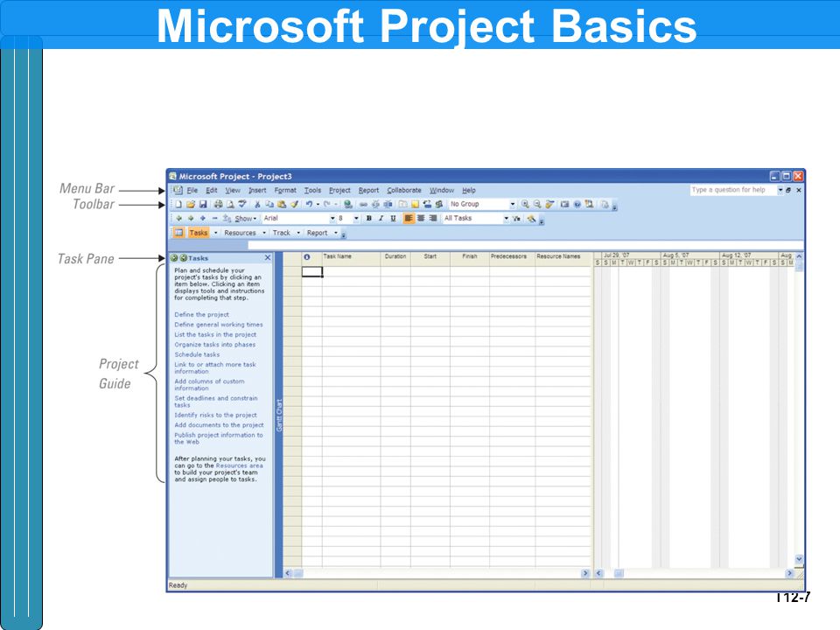840x630 pixels.
Task: Click the Schedule tasks link
Action: tap(197, 354)
